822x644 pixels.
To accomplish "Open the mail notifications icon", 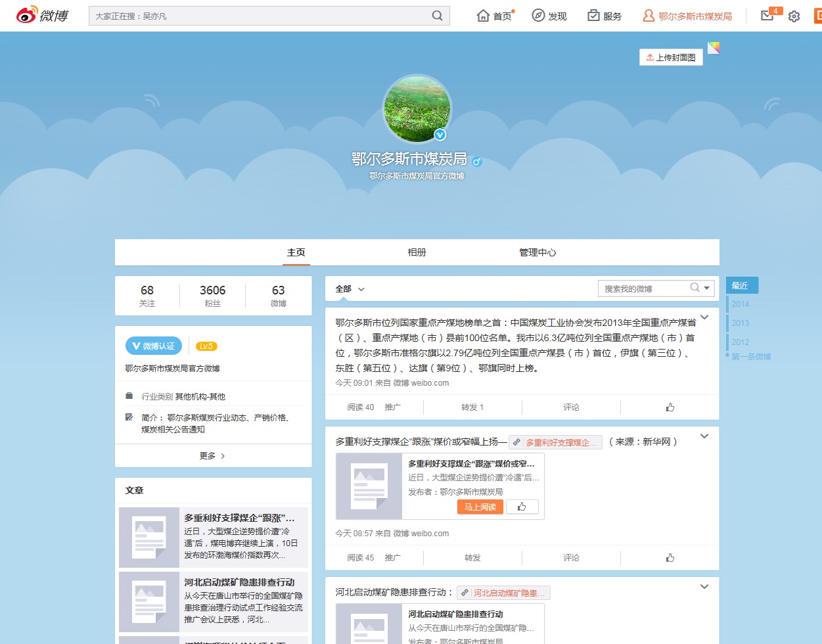I will pos(767,15).
